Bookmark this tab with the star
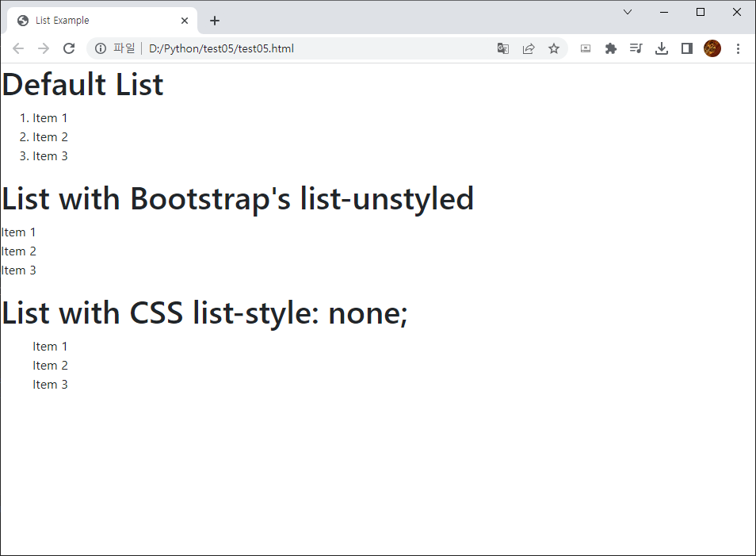Image resolution: width=756 pixels, height=556 pixels. point(553,48)
